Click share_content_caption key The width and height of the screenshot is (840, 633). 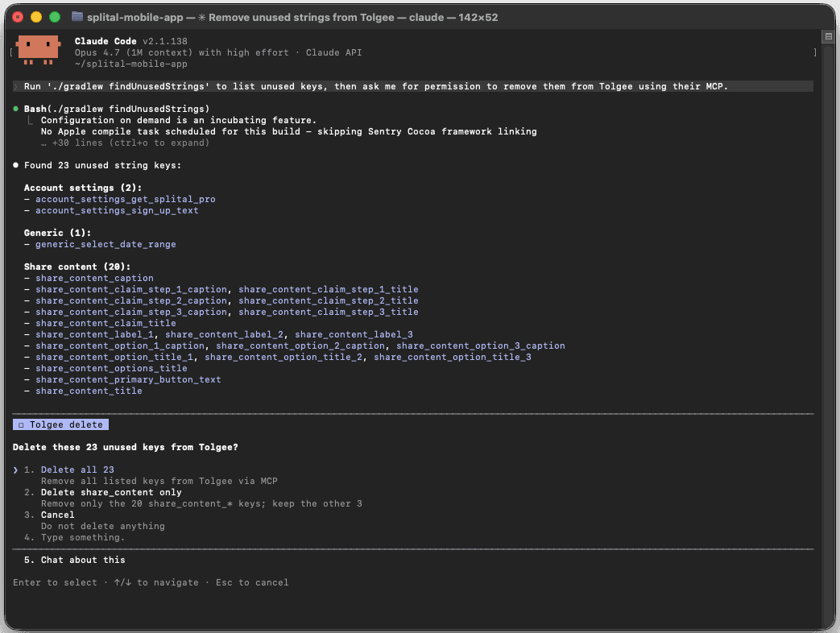tap(94, 278)
